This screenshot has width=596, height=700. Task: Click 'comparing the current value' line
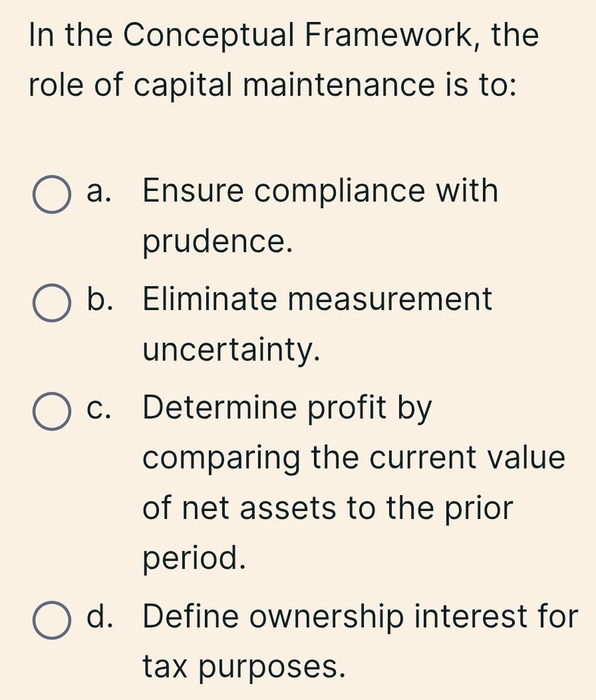point(354,458)
